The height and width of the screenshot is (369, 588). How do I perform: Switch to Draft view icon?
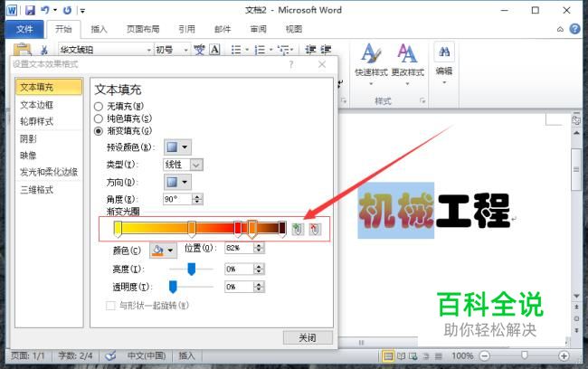pyautogui.click(x=439, y=355)
